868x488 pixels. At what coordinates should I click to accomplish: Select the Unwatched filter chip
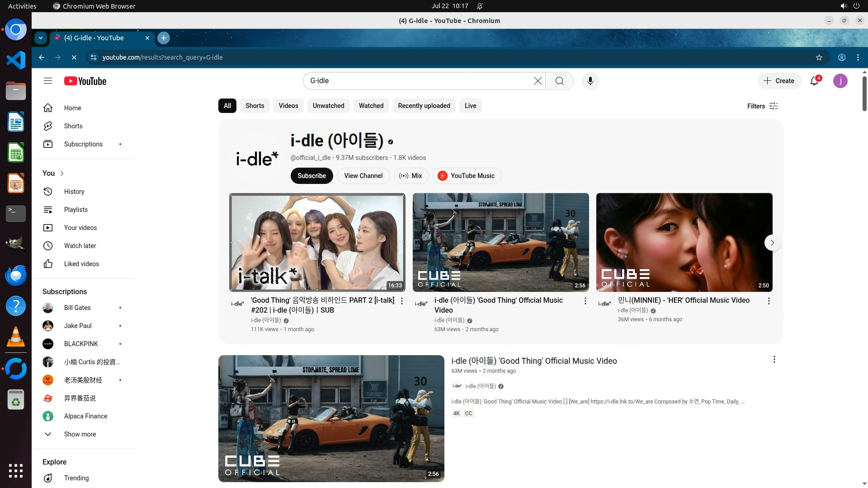point(328,106)
